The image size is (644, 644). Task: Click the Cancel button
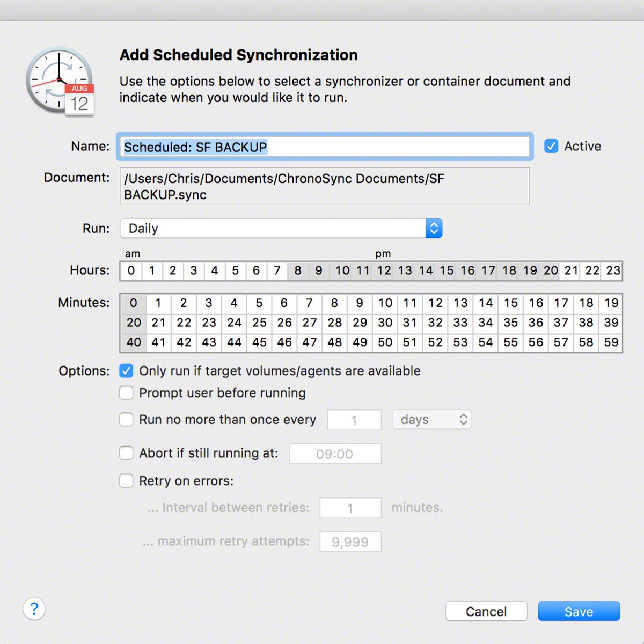[486, 611]
